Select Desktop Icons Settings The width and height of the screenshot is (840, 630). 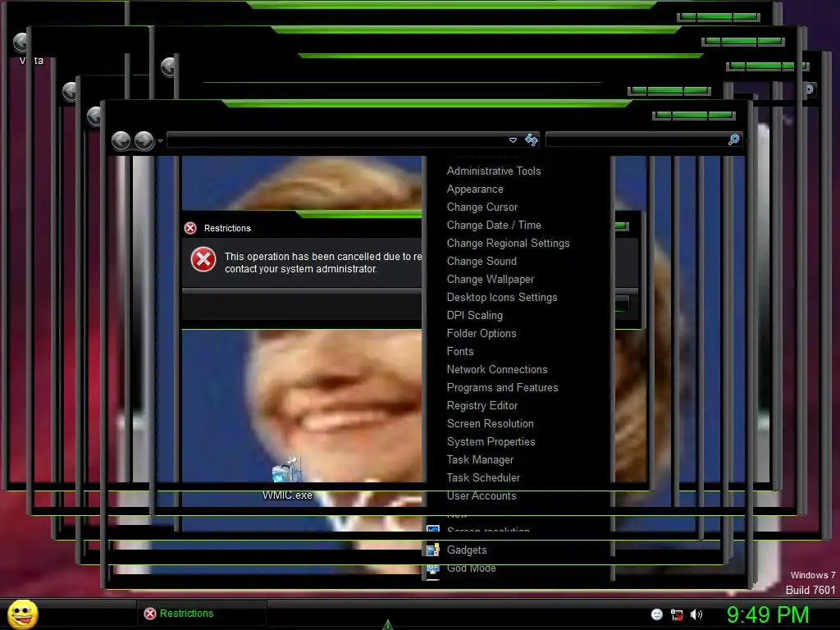pos(502,297)
